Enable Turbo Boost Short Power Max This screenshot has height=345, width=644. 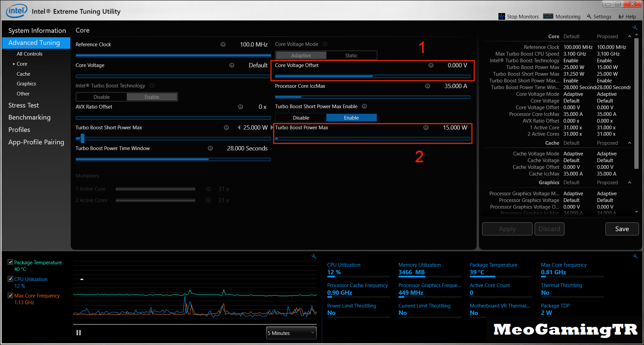point(352,118)
